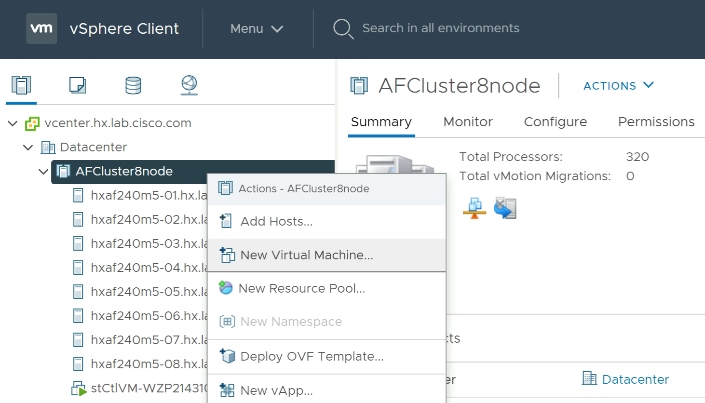705x403 pixels.
Task: Open the Storage view icon
Action: [x=133, y=85]
